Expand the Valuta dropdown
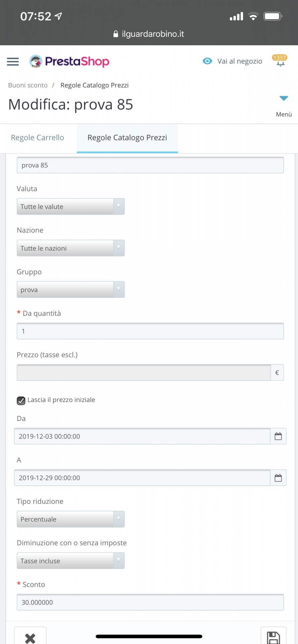 (x=70, y=207)
